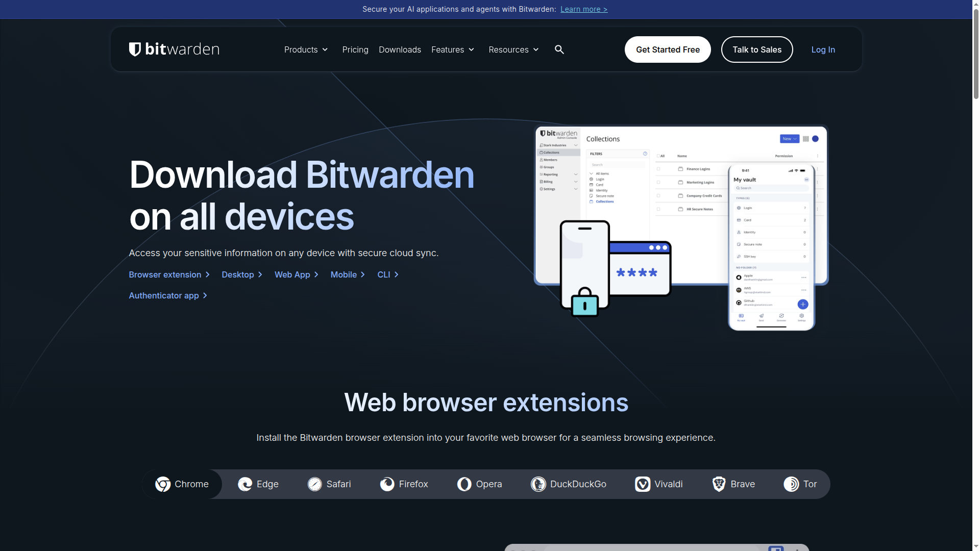Click the Bitwarden shield logo

135,49
